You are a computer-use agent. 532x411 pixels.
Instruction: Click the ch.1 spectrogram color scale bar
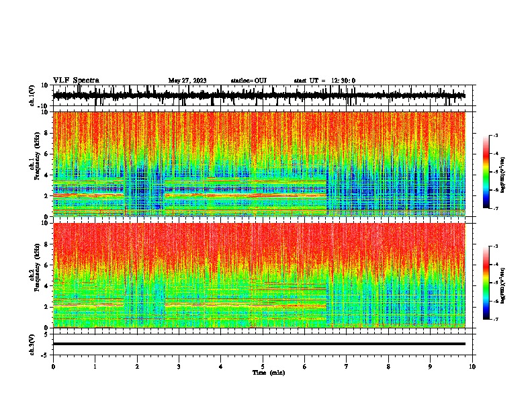click(x=486, y=172)
